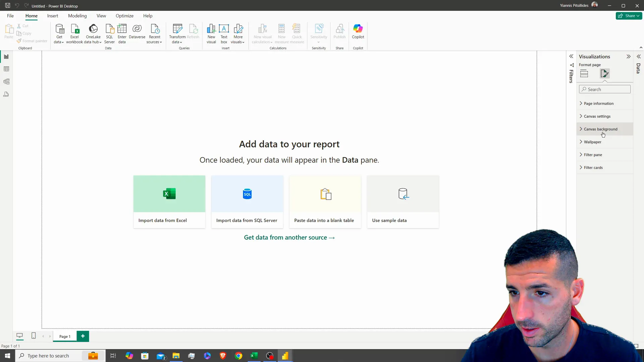644x362 pixels.
Task: Switch to the Help ribbon tab
Action: [x=148, y=16]
